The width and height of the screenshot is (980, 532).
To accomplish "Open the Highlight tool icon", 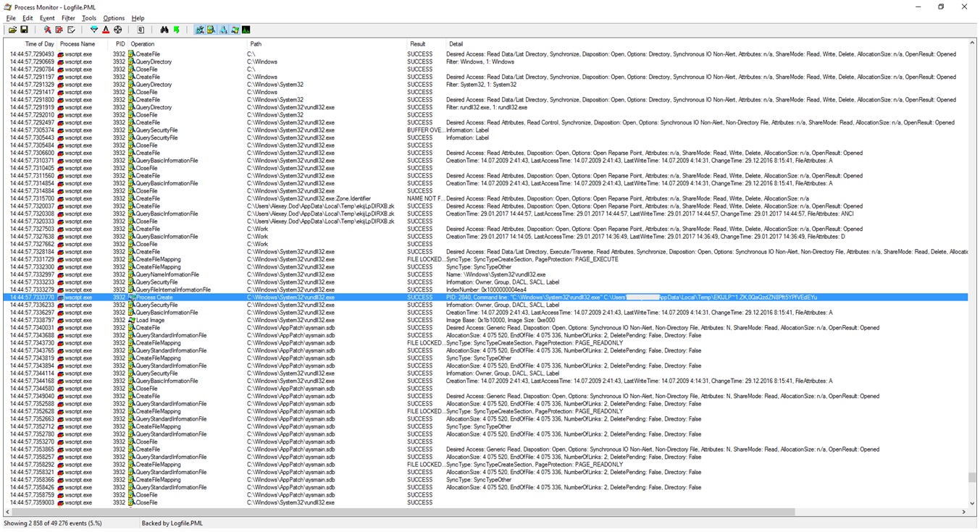I will (x=106, y=30).
